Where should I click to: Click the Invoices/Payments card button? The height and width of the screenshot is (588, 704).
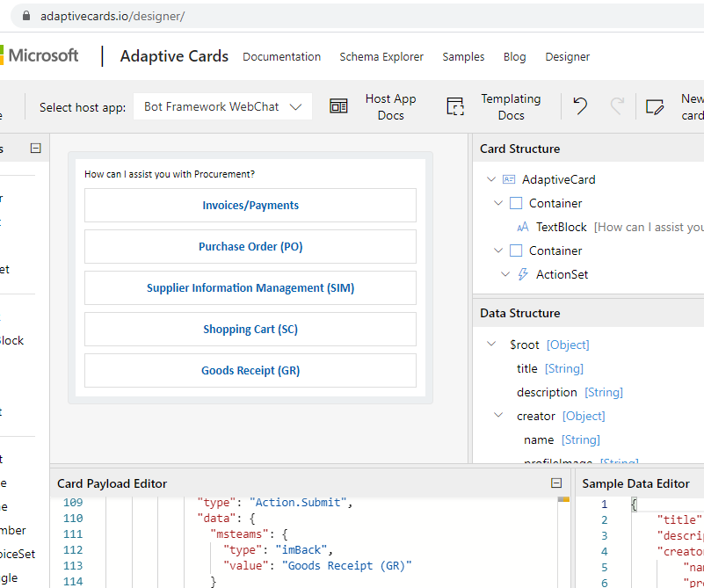click(250, 205)
